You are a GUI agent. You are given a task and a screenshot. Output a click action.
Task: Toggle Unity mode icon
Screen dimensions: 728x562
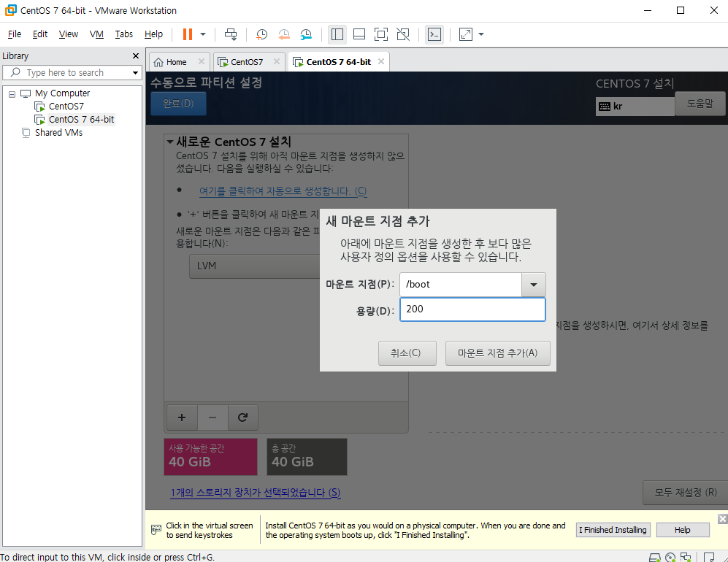coord(403,34)
